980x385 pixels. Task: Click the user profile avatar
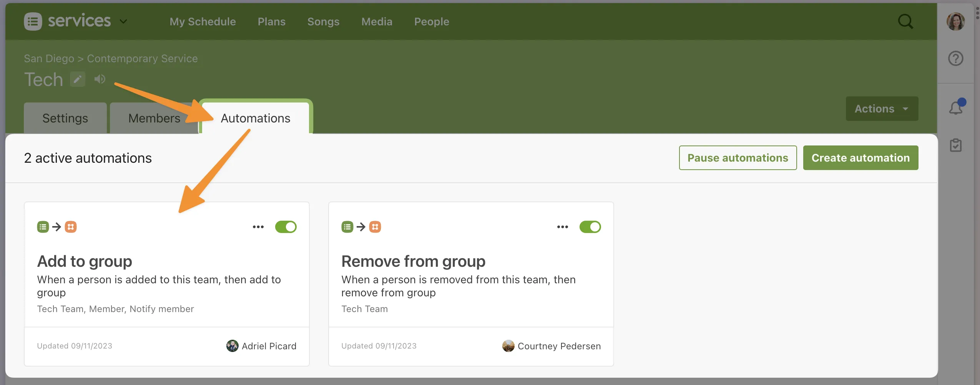tap(955, 21)
